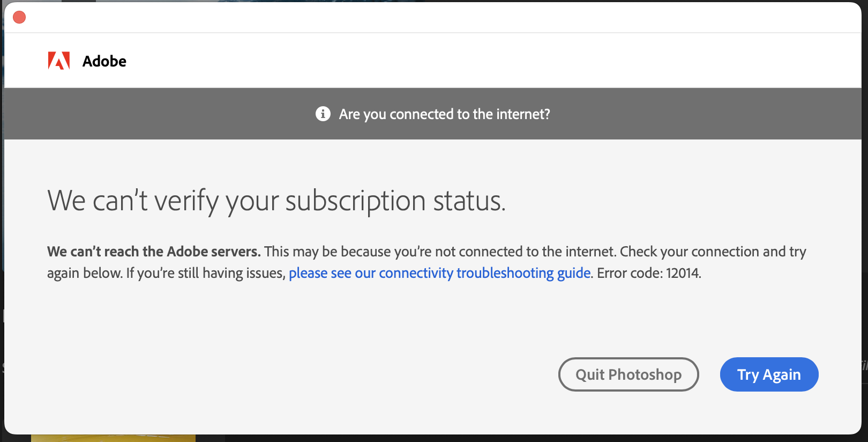Image resolution: width=868 pixels, height=442 pixels.
Task: Click the bold "We can't reach the Adobe servers" text
Action: [x=154, y=252]
